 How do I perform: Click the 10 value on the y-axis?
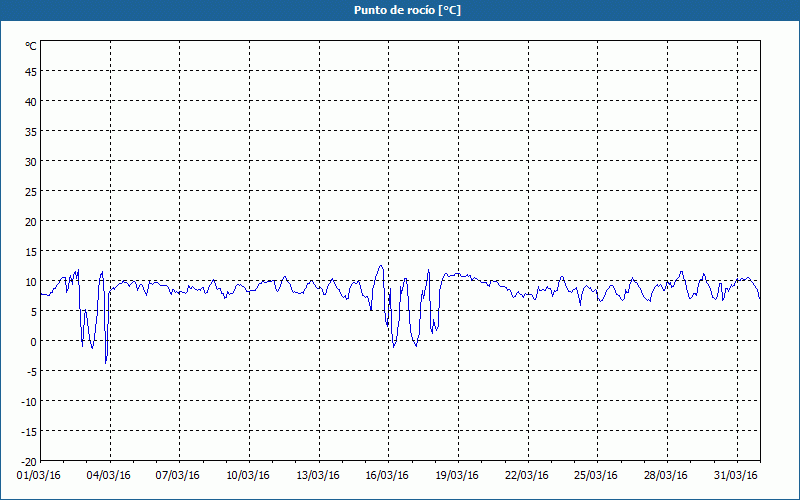coord(31,282)
